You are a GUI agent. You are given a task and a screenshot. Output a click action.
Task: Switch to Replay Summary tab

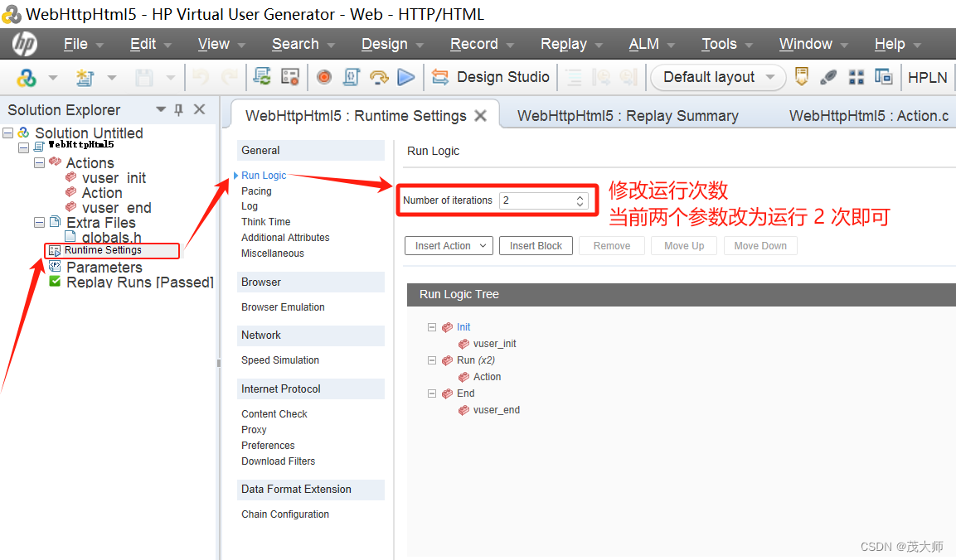pos(628,116)
